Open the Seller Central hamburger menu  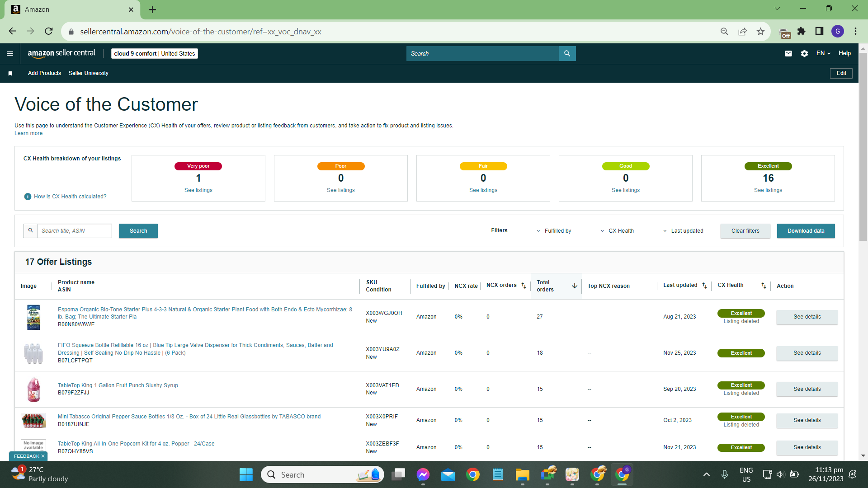click(10, 53)
